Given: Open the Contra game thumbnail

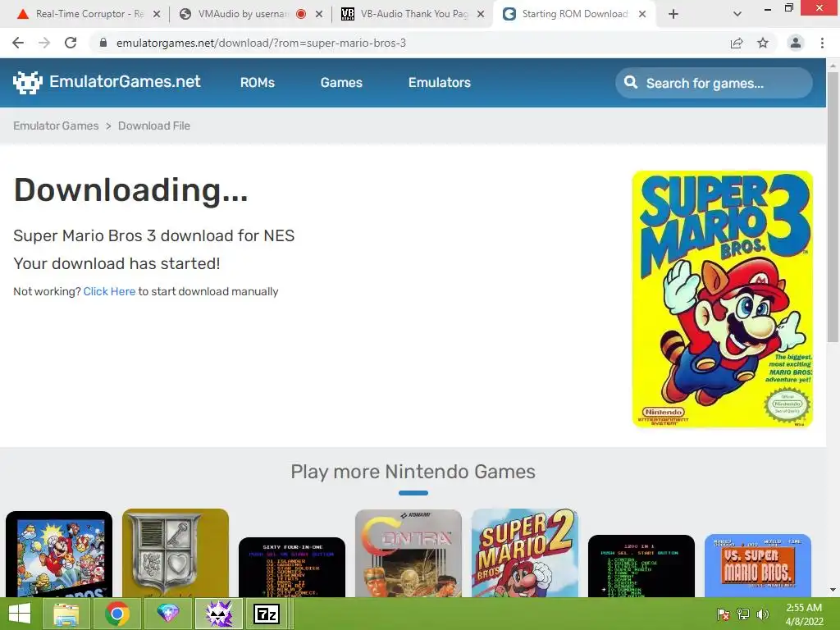Looking at the screenshot, I should tap(409, 554).
